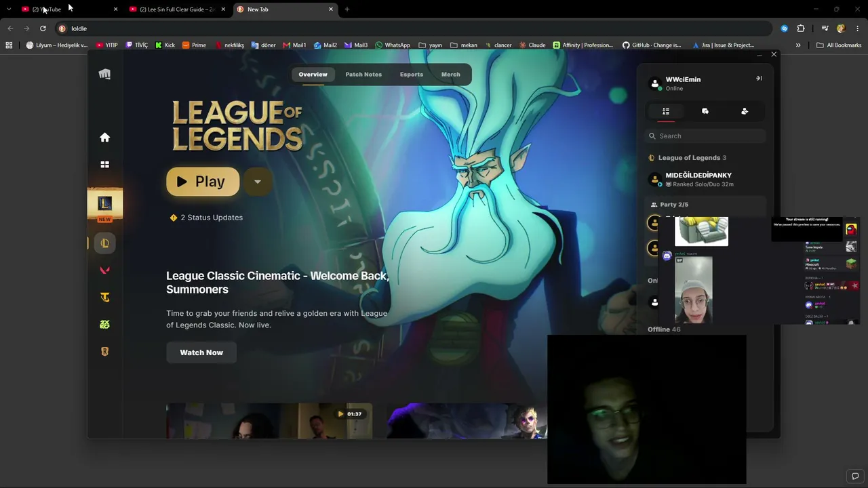
Task: Click the friends Search field
Action: click(x=705, y=136)
